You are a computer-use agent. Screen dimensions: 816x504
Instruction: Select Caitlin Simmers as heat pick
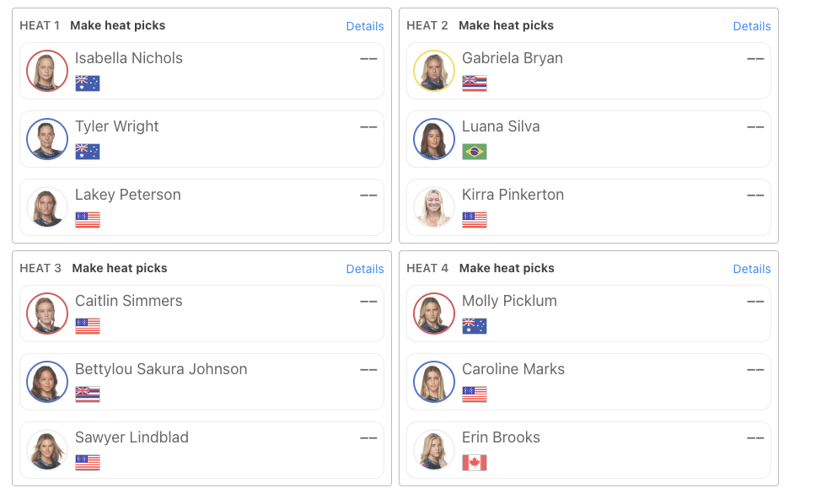tap(202, 314)
